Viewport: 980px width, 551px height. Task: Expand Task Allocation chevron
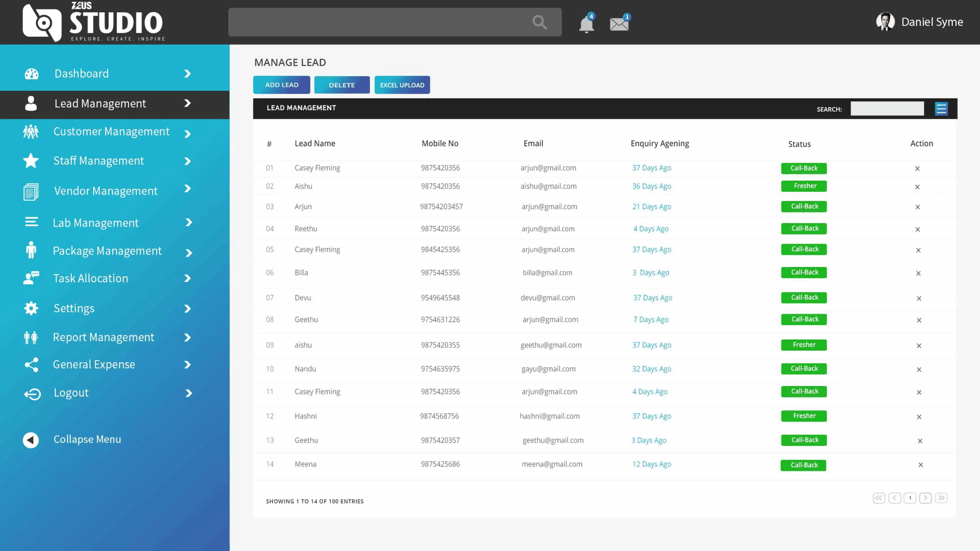click(x=187, y=278)
